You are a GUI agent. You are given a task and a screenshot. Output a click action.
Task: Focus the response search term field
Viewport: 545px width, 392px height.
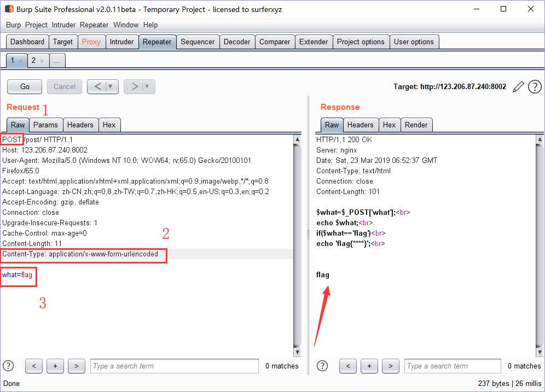pos(453,366)
